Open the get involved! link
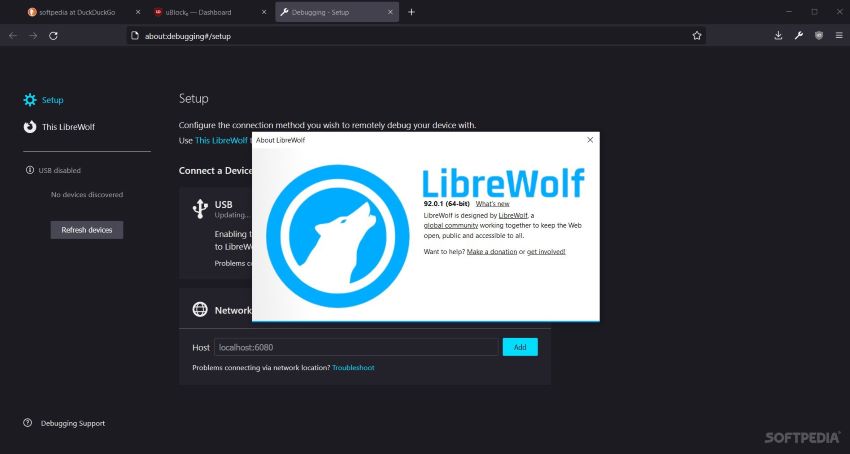Image resolution: width=850 pixels, height=454 pixels. tap(546, 252)
